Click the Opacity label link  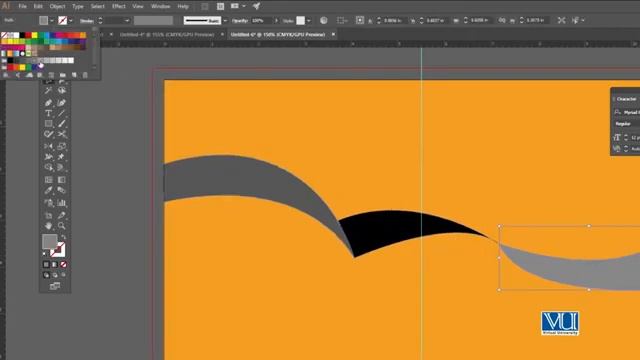240,20
